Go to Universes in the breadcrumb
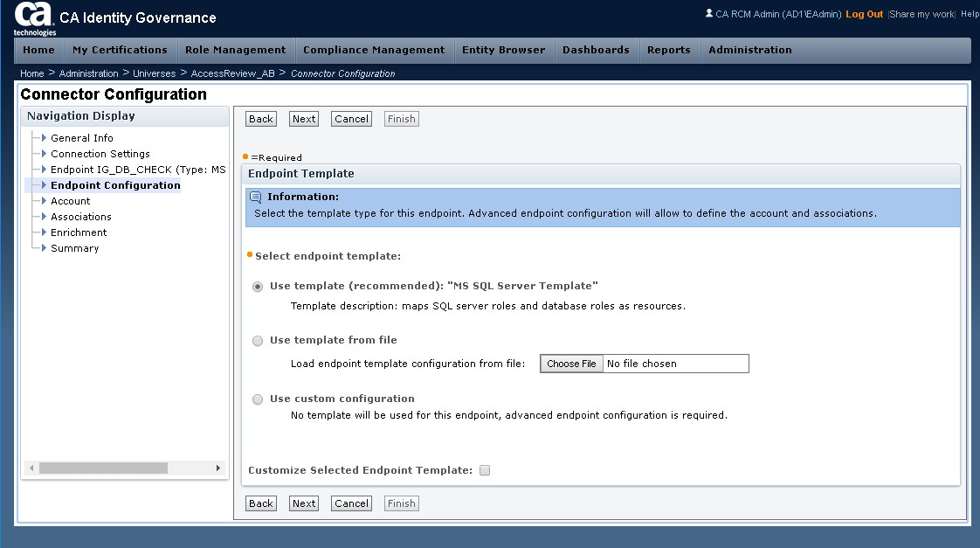 [x=155, y=73]
